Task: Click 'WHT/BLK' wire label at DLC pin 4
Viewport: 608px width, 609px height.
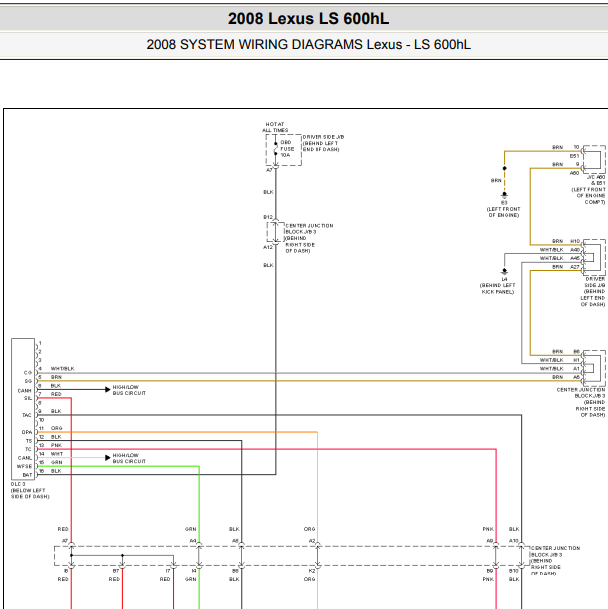Action: pyautogui.click(x=62, y=369)
